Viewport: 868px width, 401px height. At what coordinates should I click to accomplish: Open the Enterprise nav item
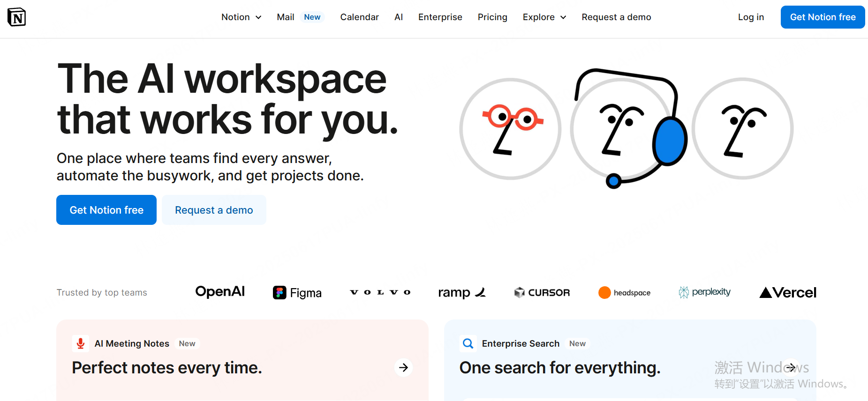(x=440, y=17)
